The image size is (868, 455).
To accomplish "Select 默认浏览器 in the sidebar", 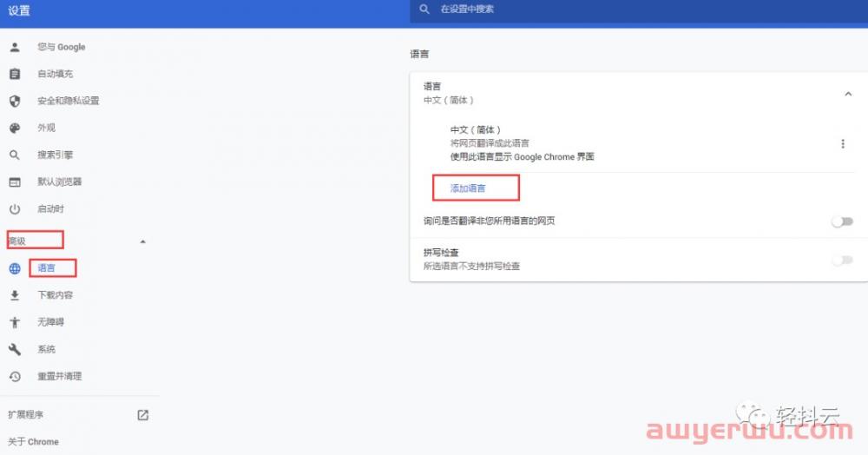I will (60, 181).
